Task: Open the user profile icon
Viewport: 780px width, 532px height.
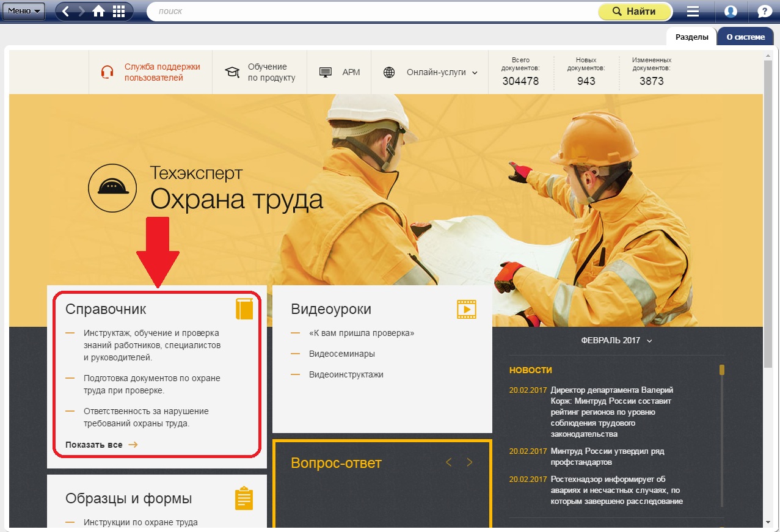Action: pyautogui.click(x=731, y=12)
